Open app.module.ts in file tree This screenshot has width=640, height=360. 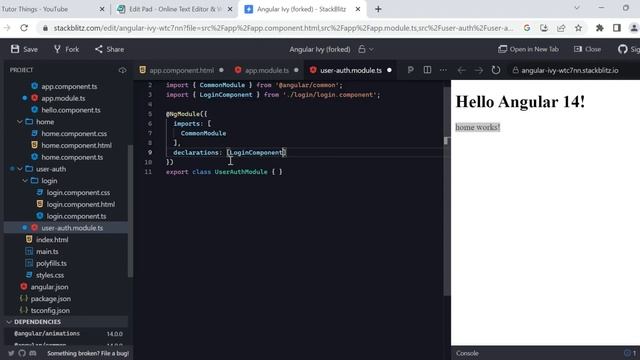coord(63,98)
